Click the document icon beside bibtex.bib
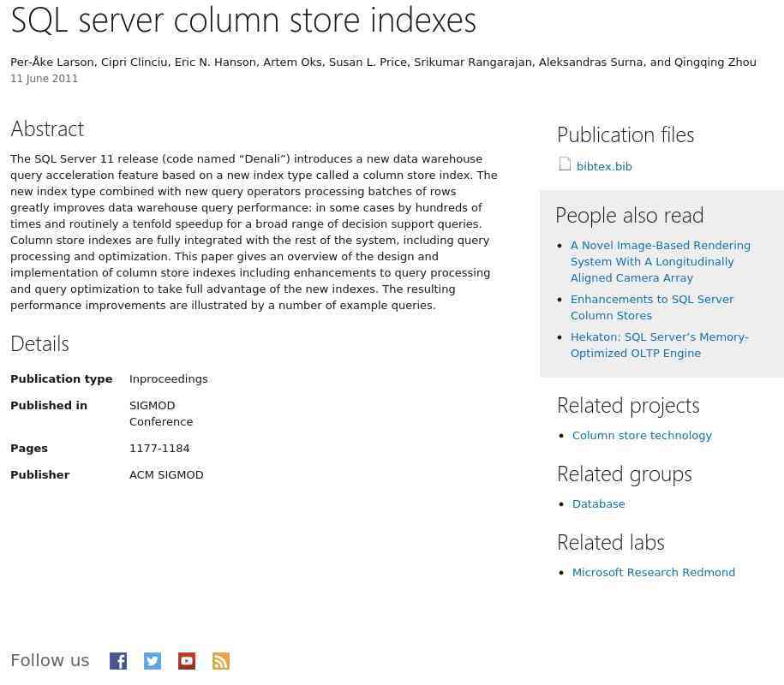 pyautogui.click(x=565, y=164)
